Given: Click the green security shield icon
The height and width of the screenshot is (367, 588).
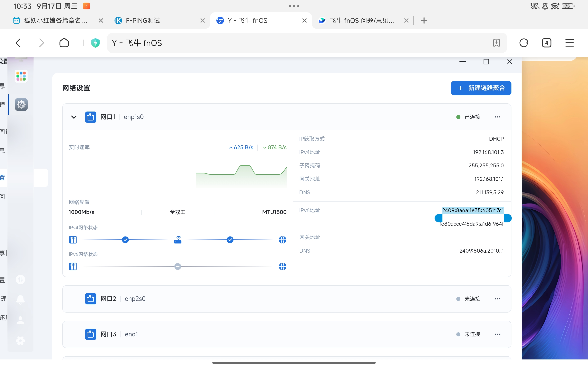Looking at the screenshot, I should 95,43.
